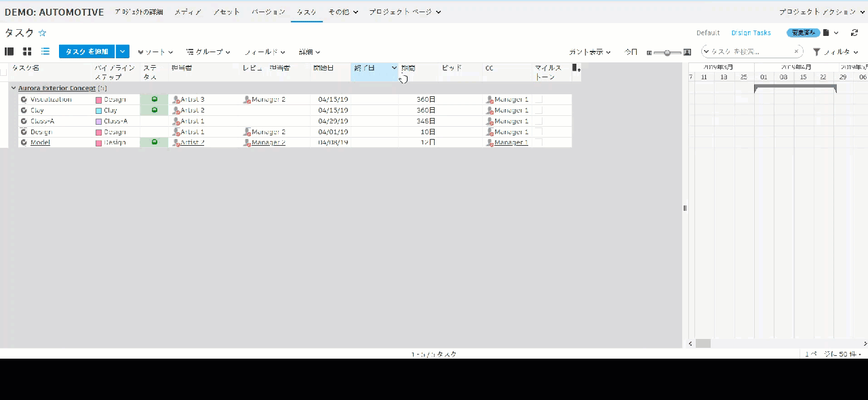Open the メディア tab

(x=188, y=12)
